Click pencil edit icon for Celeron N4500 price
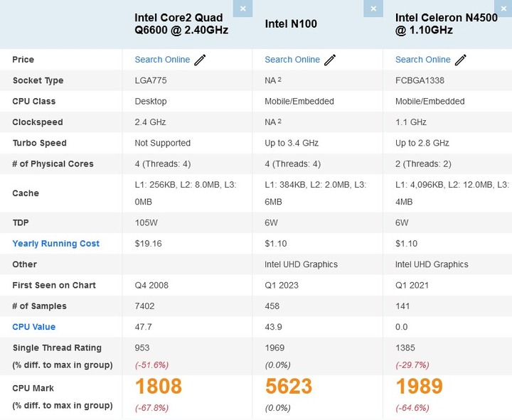512x420 pixels. (461, 60)
